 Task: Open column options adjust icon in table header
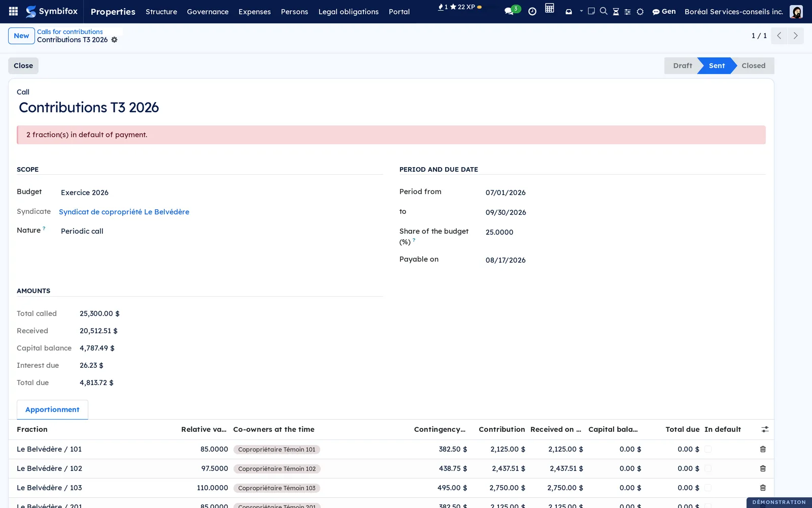pyautogui.click(x=765, y=429)
